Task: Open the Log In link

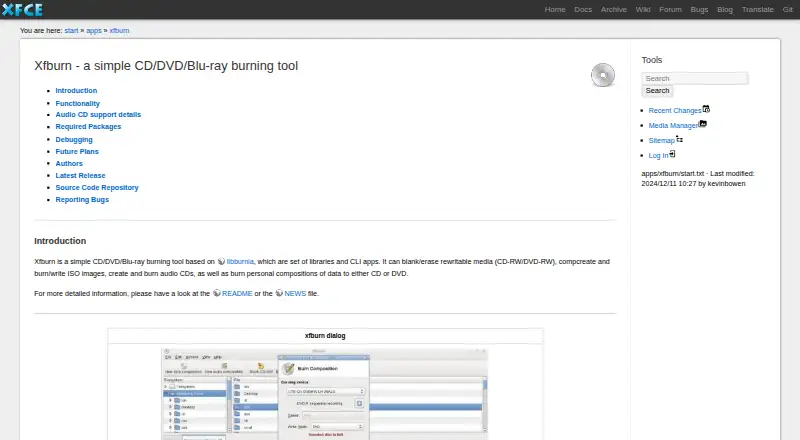Action: (658, 155)
